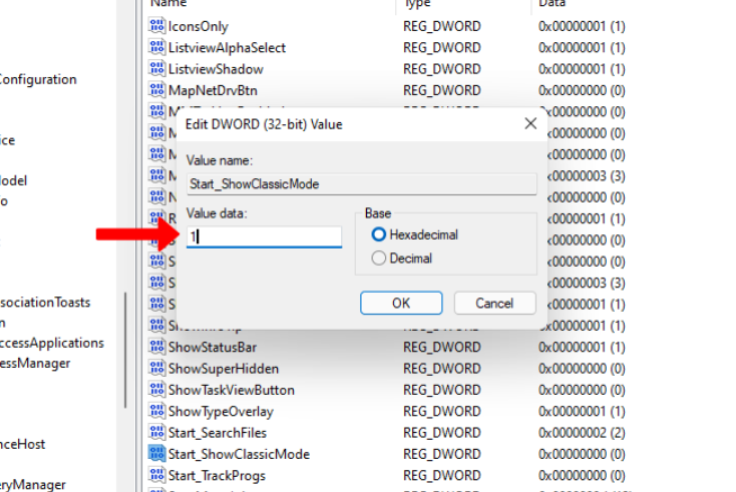The height and width of the screenshot is (492, 736).
Task: Click the Start_ShowClassicMode value icon
Action: pyautogui.click(x=157, y=454)
